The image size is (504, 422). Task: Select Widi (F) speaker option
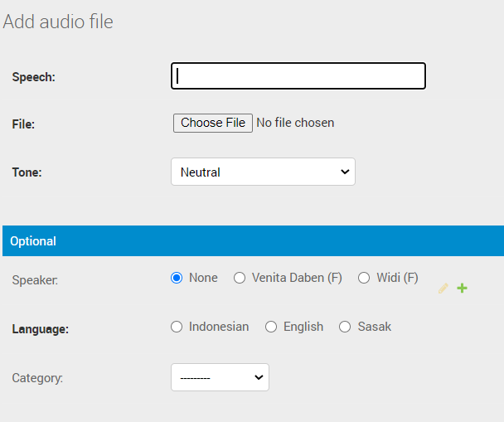pyautogui.click(x=364, y=279)
